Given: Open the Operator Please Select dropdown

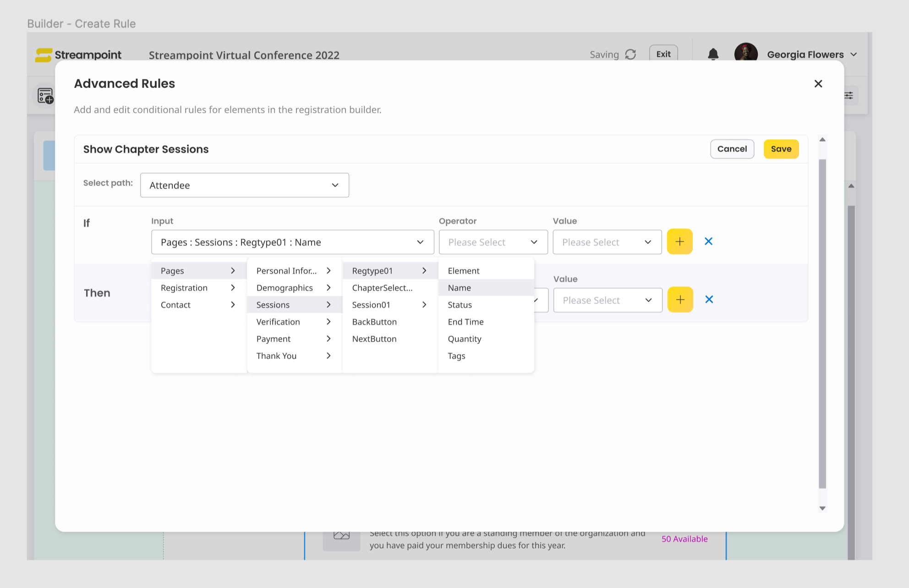Looking at the screenshot, I should 493,242.
